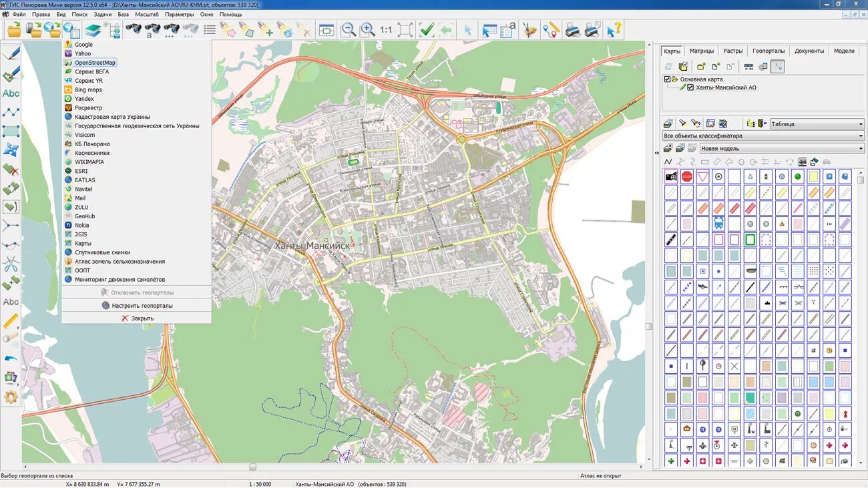Switch to the Геопорталы tab
868x488 pixels.
(769, 51)
